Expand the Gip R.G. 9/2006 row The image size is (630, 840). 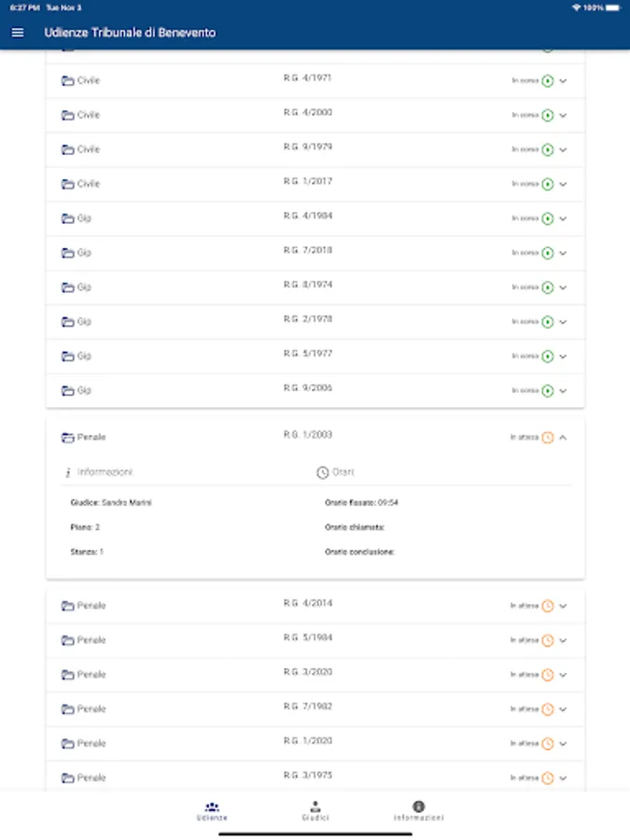pos(563,391)
